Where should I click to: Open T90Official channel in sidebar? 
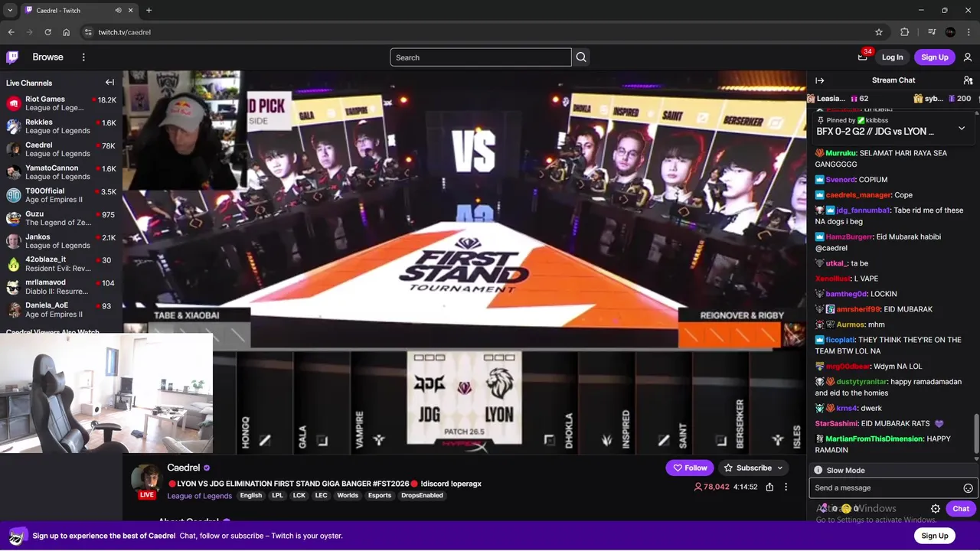(x=61, y=195)
